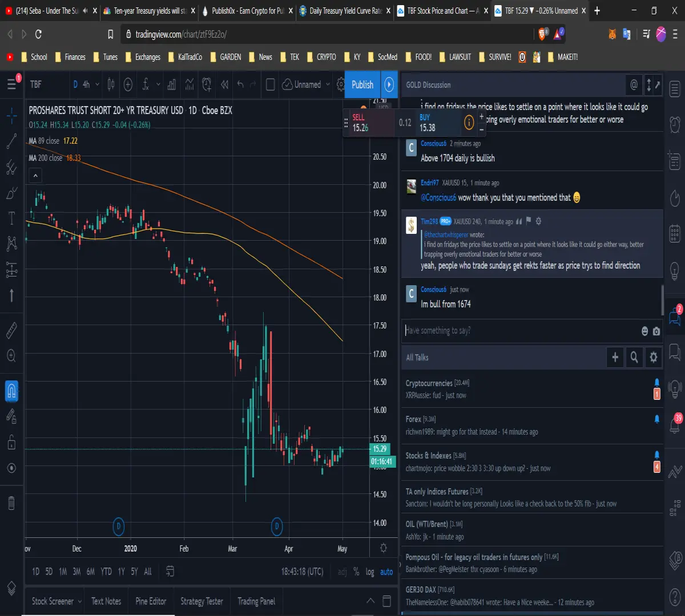
Task: Toggle the percent scale option
Action: 356,572
